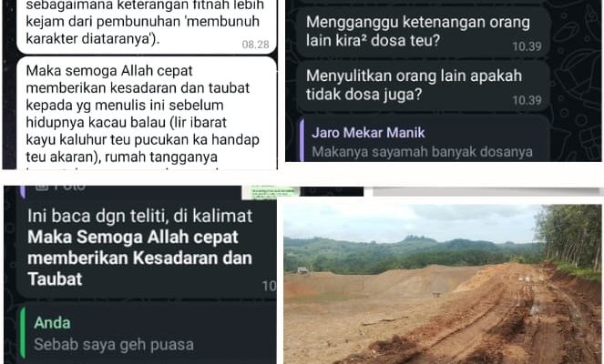
Task: Tap the quoted reply labeled Anda
Action: click(x=148, y=333)
